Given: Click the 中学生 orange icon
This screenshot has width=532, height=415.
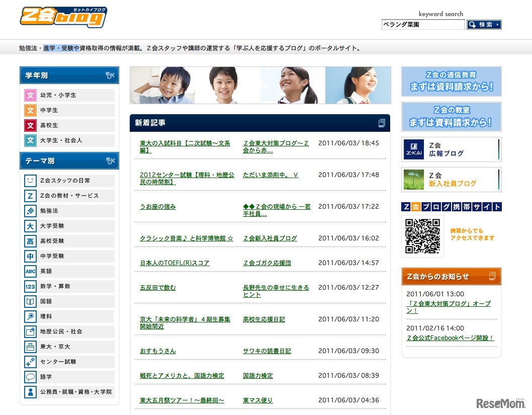Looking at the screenshot, I should (30, 110).
